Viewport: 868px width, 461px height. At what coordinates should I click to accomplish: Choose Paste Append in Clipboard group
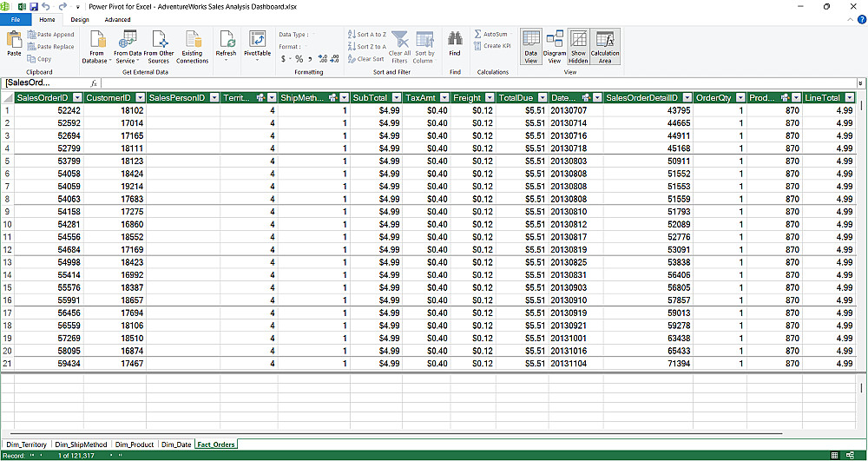pyautogui.click(x=50, y=35)
